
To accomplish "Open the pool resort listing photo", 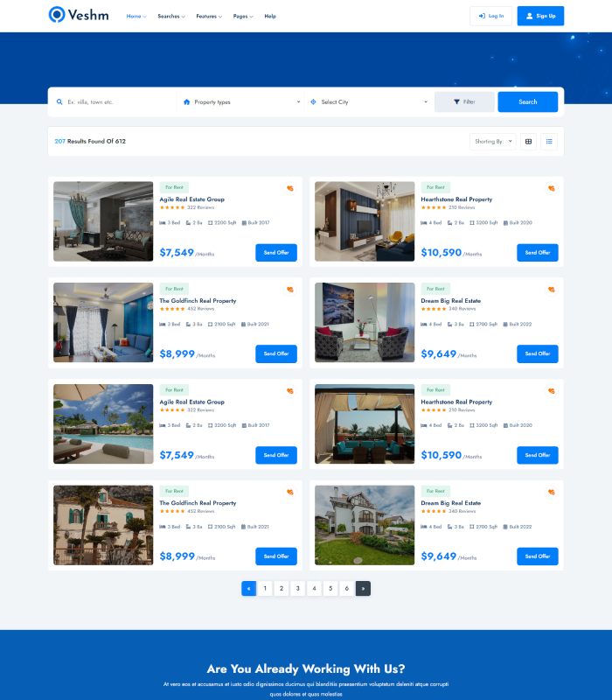I will tap(103, 423).
